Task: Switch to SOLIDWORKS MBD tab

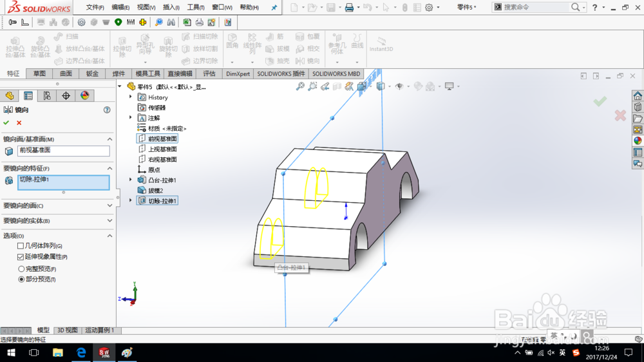Action: coord(336,73)
